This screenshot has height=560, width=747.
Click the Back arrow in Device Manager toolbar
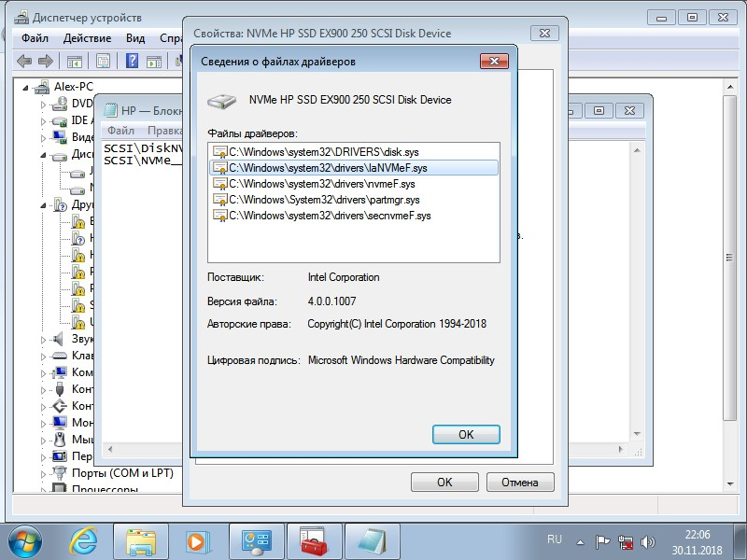coord(24,61)
